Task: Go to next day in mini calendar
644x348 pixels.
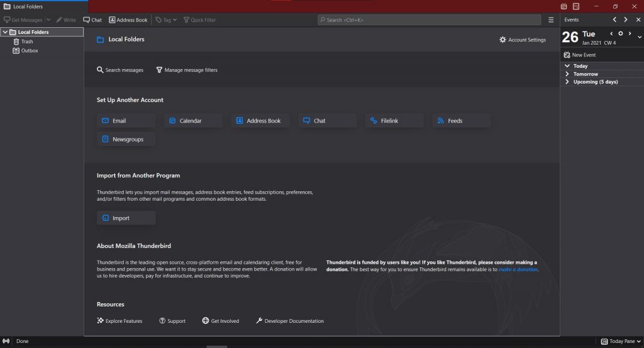Action: (x=630, y=34)
